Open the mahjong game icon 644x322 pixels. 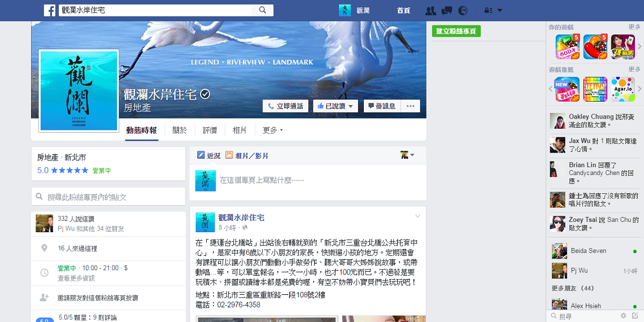[x=623, y=47]
